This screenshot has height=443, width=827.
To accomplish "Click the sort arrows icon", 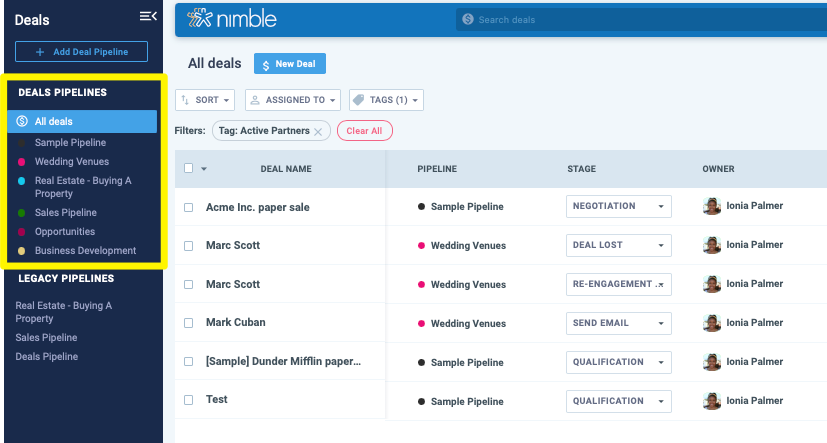I will [x=185, y=100].
